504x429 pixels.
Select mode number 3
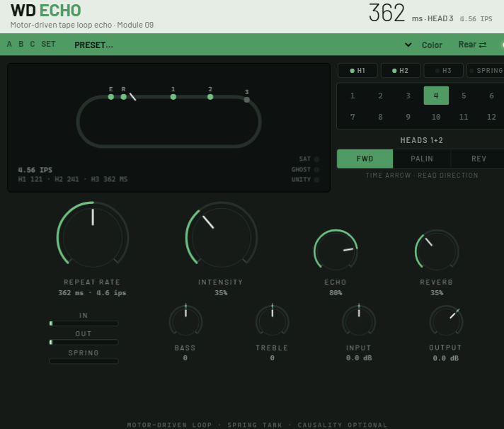(408, 96)
